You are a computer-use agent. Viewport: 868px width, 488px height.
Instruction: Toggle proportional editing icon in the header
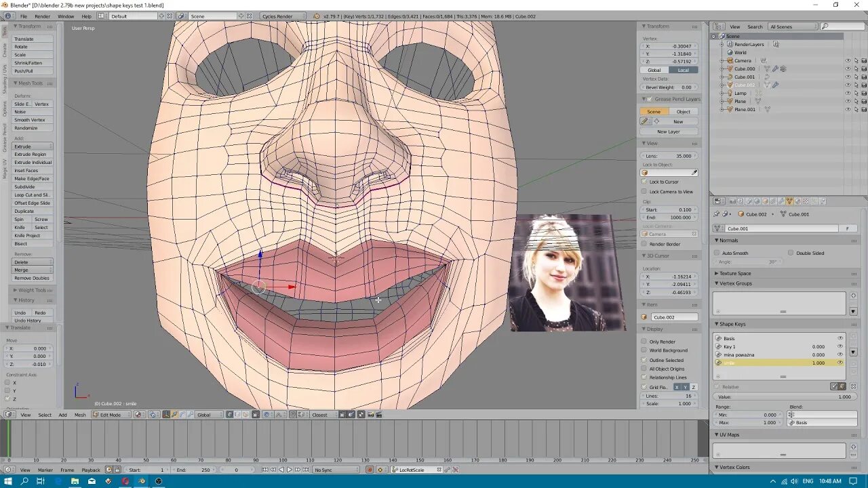[266, 415]
